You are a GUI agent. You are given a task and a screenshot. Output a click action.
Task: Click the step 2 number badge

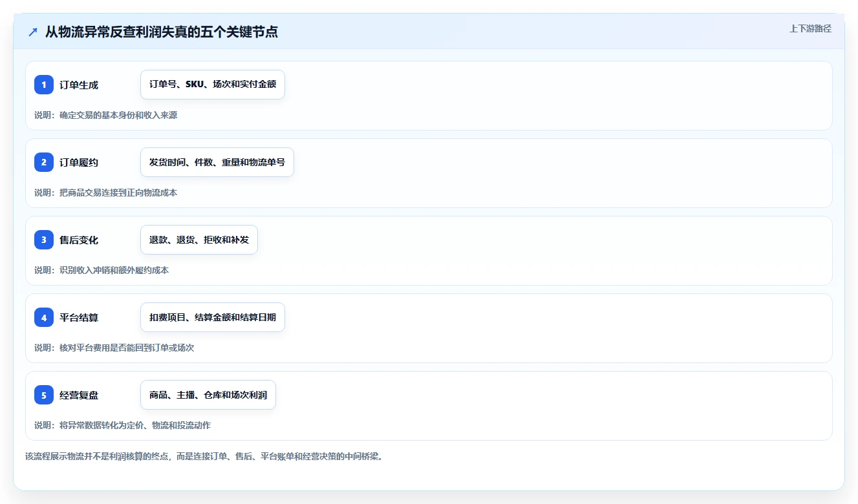(44, 162)
